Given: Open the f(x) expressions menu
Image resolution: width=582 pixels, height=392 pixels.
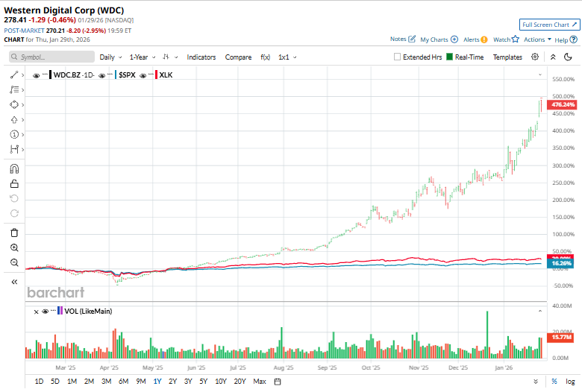Looking at the screenshot, I should pyautogui.click(x=265, y=57).
